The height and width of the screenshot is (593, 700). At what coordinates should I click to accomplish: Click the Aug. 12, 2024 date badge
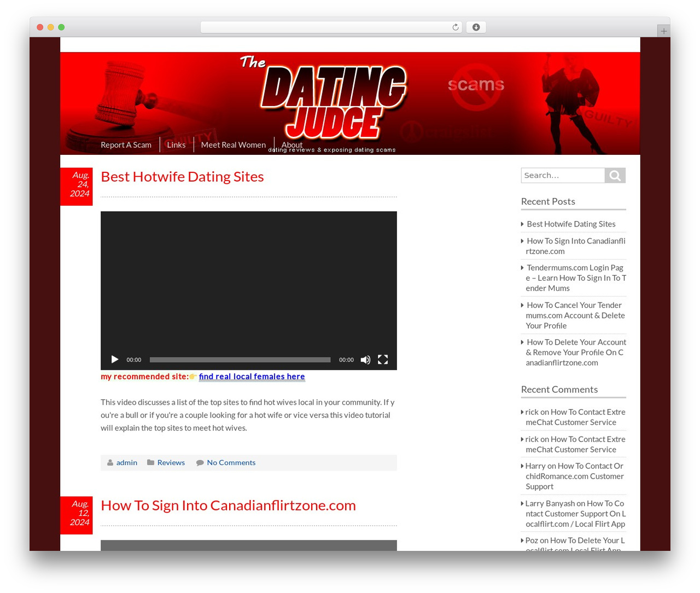(x=77, y=515)
